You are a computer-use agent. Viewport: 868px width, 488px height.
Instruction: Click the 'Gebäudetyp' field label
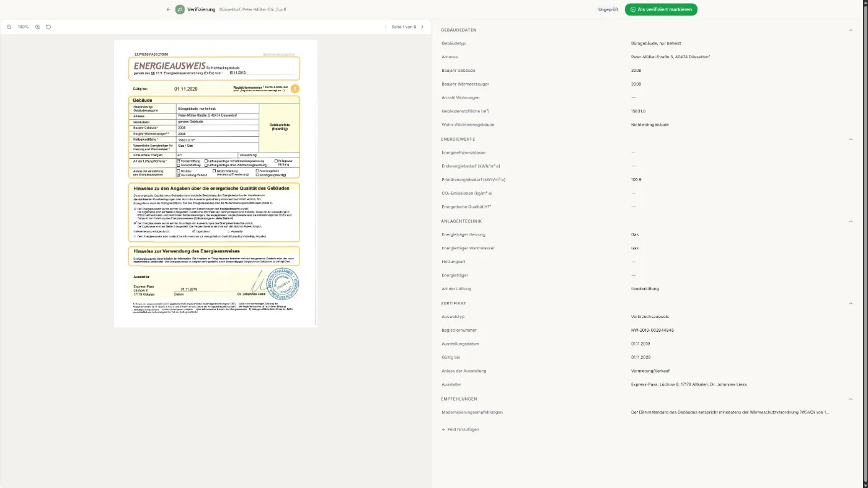click(453, 43)
